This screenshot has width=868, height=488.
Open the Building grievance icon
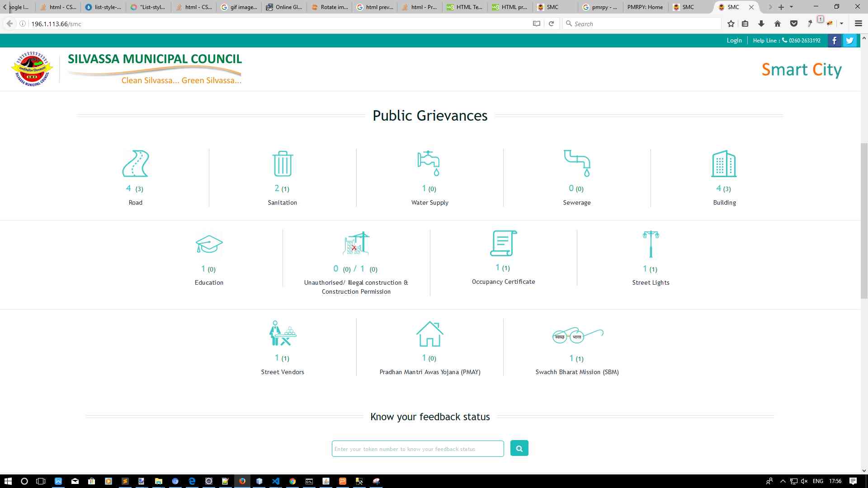pyautogui.click(x=724, y=164)
